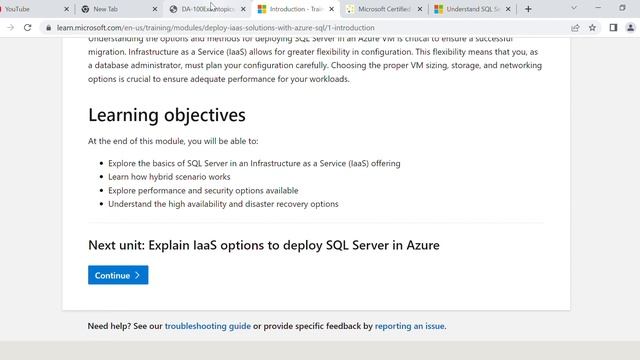This screenshot has width=640, height=360.
Task: Click 'Explore the basics of SQL Server' bullet
Action: click(254, 163)
